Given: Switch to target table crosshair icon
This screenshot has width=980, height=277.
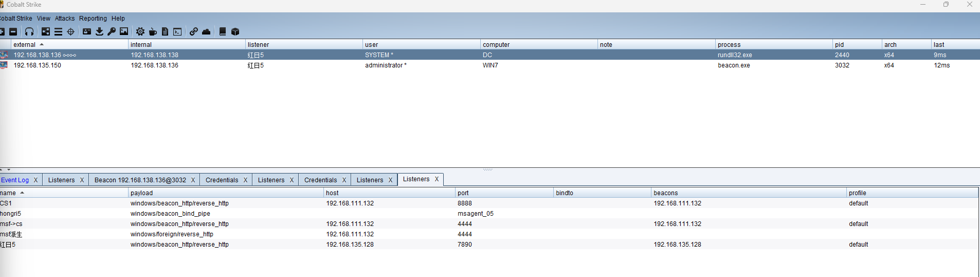Looking at the screenshot, I should pyautogui.click(x=71, y=32).
